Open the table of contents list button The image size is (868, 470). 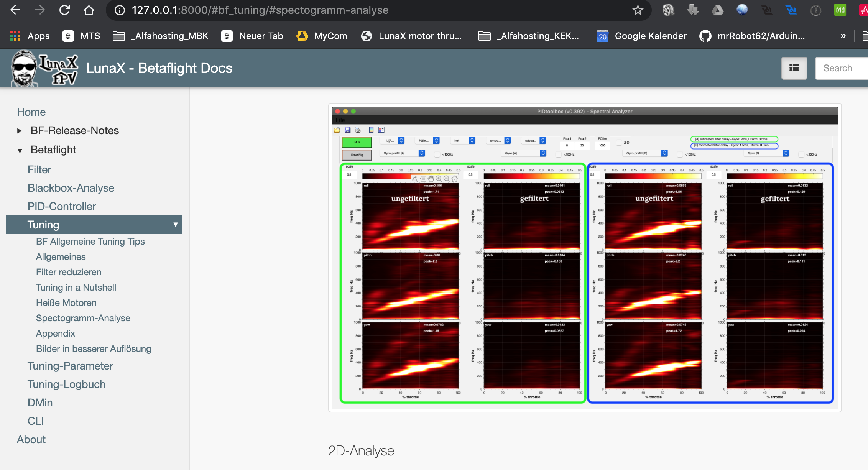794,68
